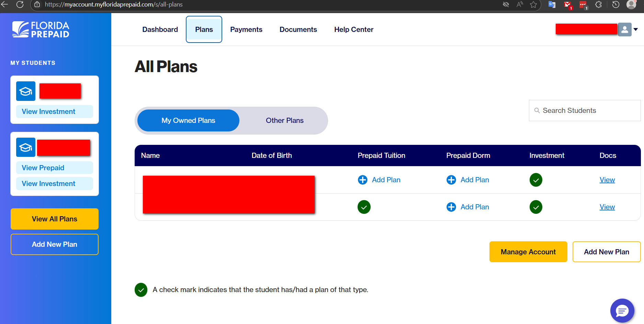Click graduation cap icon in card with View Prepaid
The width and height of the screenshot is (644, 324).
[26, 148]
